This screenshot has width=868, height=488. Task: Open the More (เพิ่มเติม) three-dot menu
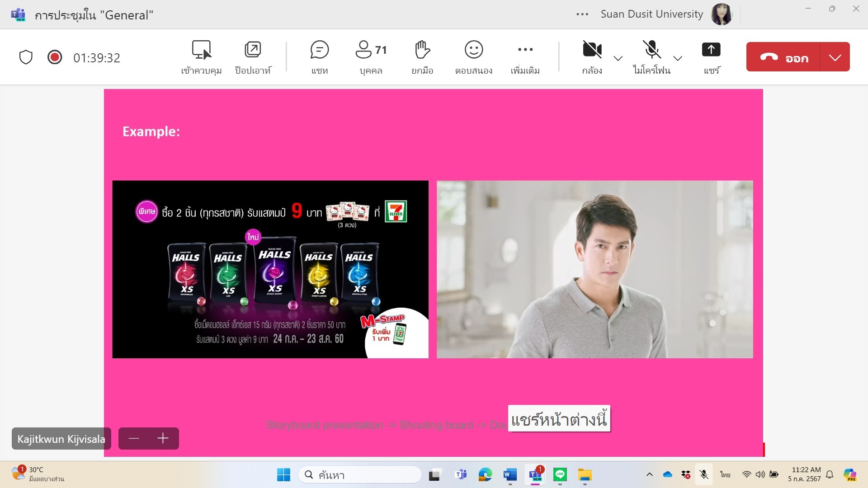click(x=525, y=57)
